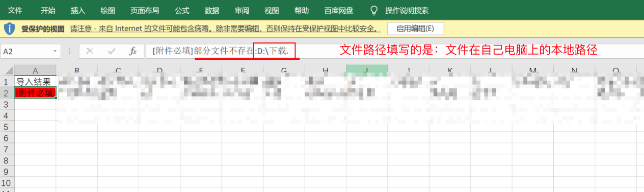Screen dimensions: 644x192
Task: Click the 受保护的视图 label
Action: pyautogui.click(x=43, y=29)
